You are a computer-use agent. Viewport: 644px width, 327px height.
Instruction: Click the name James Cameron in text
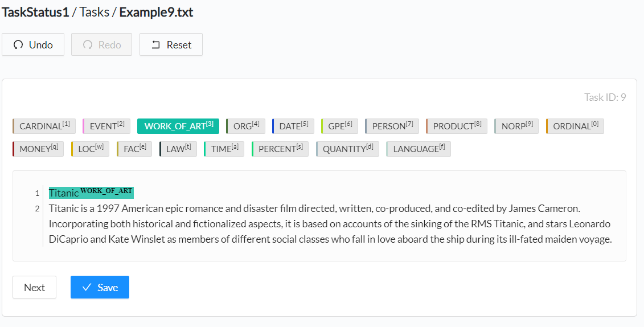(544, 209)
